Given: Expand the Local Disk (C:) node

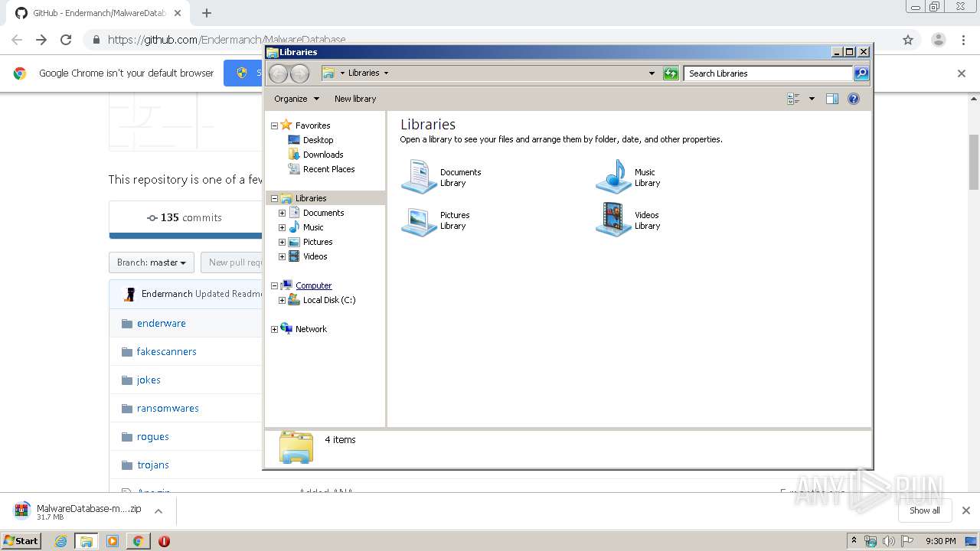Looking at the screenshot, I should click(282, 300).
